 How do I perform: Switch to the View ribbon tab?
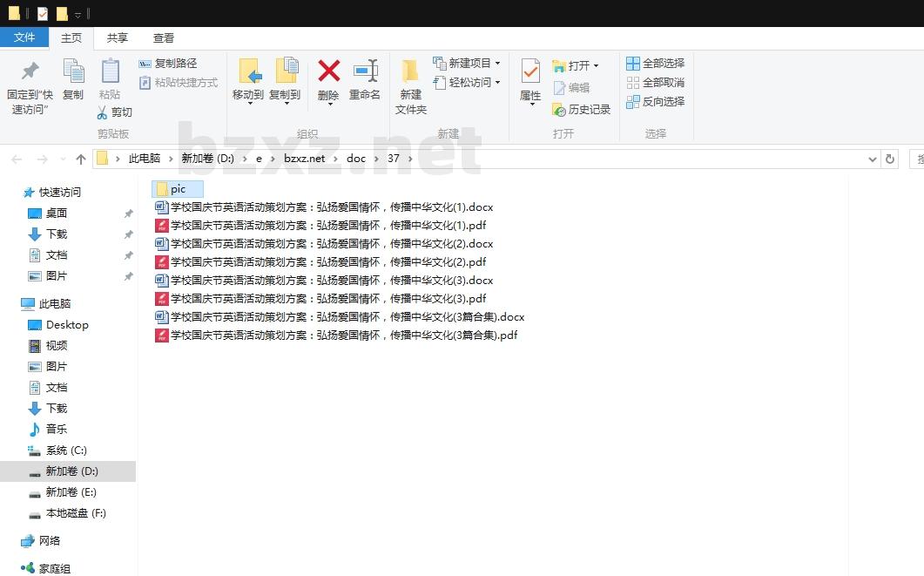164,37
